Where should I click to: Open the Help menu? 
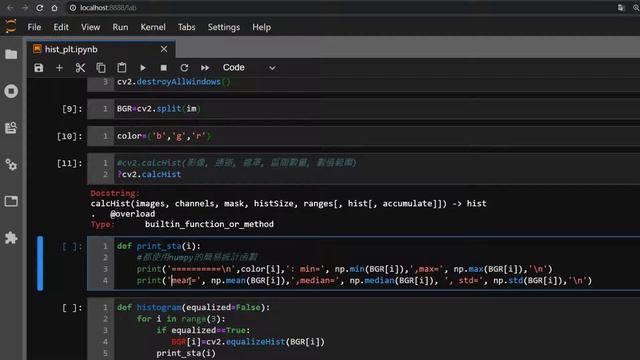(x=261, y=27)
